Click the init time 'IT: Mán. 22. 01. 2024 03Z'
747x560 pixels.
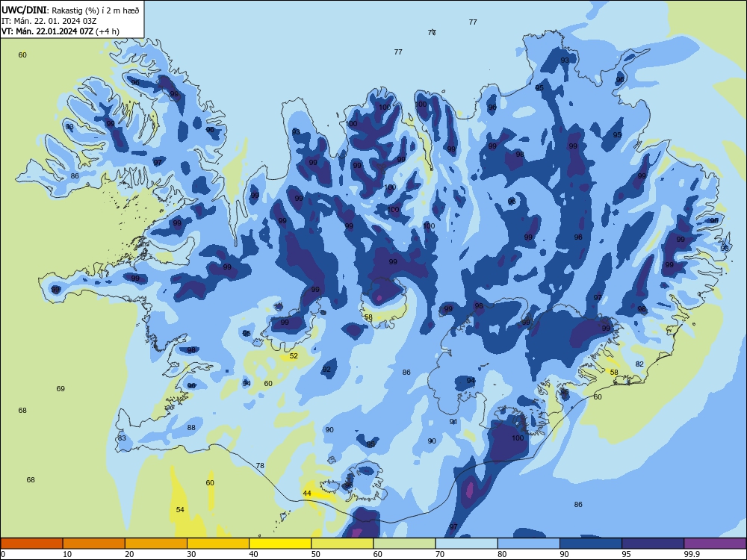(x=49, y=21)
